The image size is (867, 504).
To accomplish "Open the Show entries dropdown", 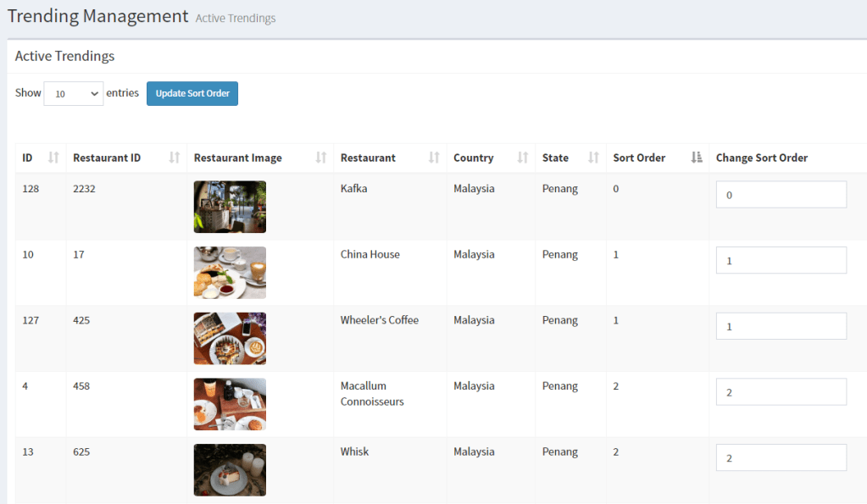I will point(73,94).
